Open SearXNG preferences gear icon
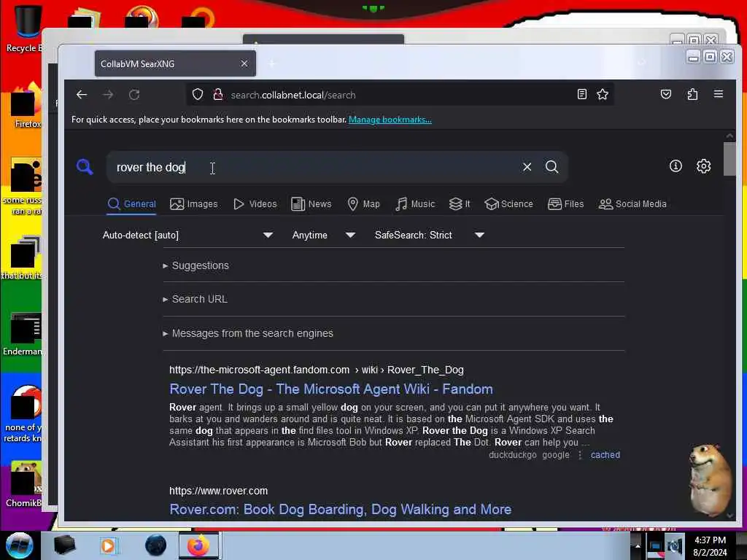This screenshot has width=747, height=560. [x=704, y=166]
